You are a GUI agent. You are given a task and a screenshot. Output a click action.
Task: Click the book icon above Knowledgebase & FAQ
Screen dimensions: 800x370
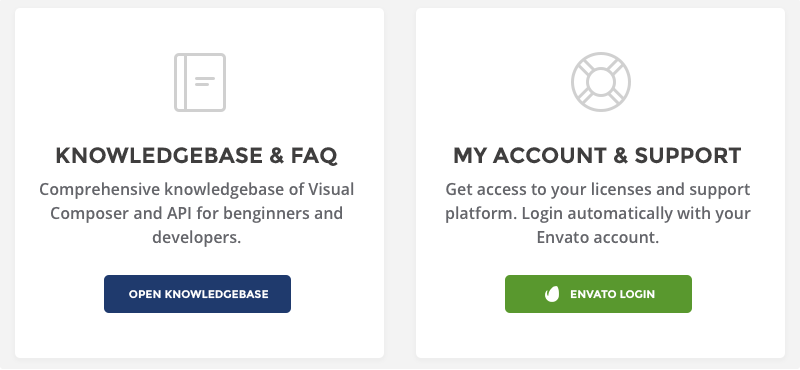tap(200, 82)
